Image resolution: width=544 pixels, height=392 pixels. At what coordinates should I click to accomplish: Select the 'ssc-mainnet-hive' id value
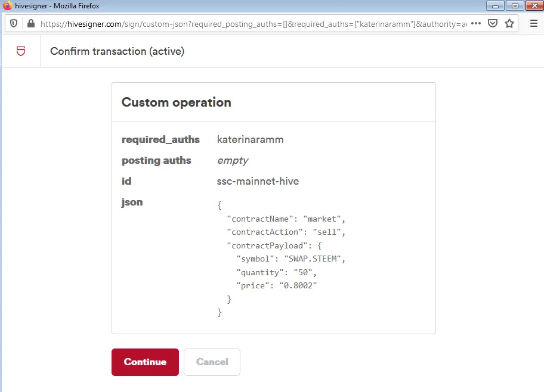258,181
